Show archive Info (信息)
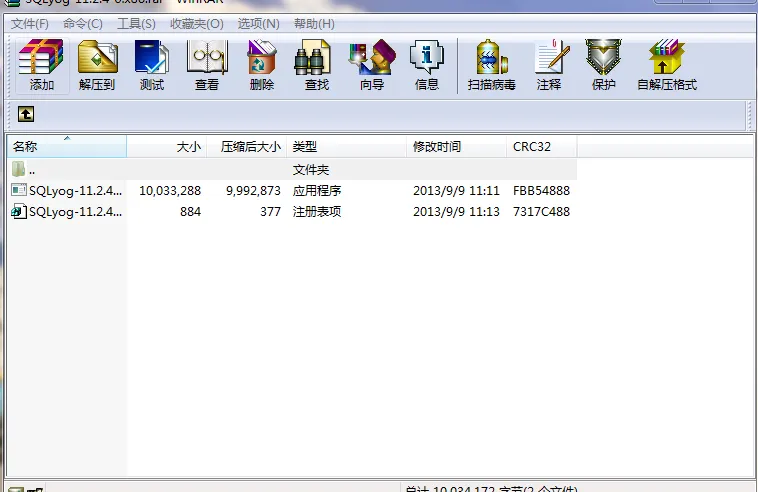Image resolution: width=758 pixels, height=492 pixels. (x=426, y=65)
